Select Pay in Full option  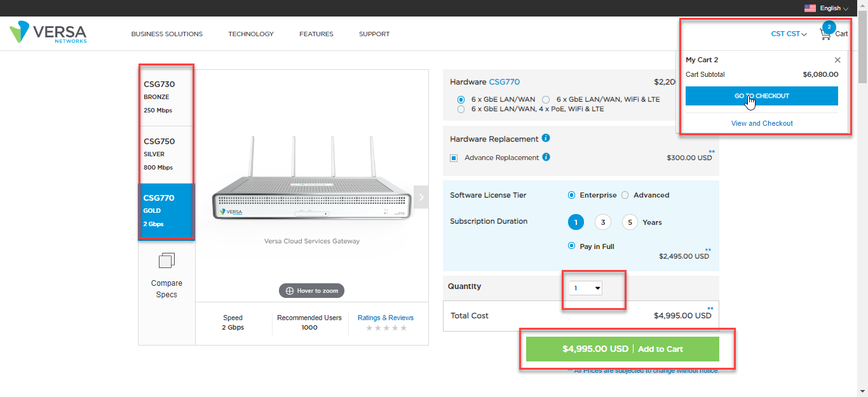pos(571,246)
